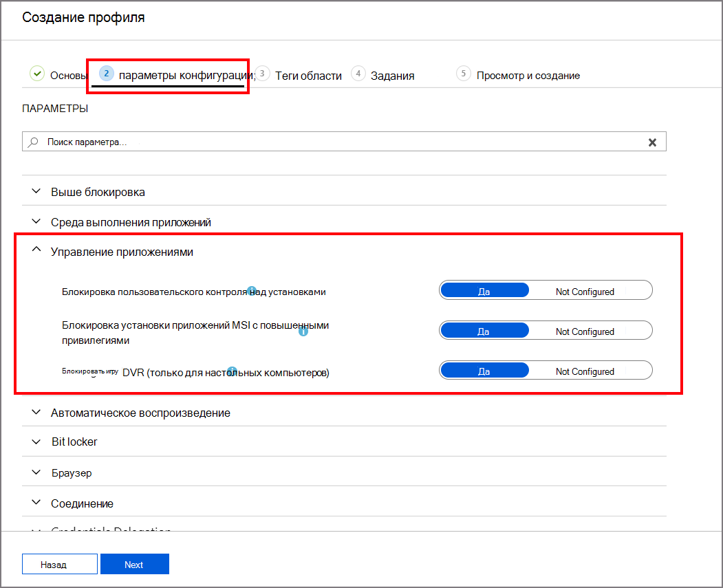Screen dimensions: 723x588
Task: Click the green checkmark Основы step icon
Action: (x=37, y=74)
